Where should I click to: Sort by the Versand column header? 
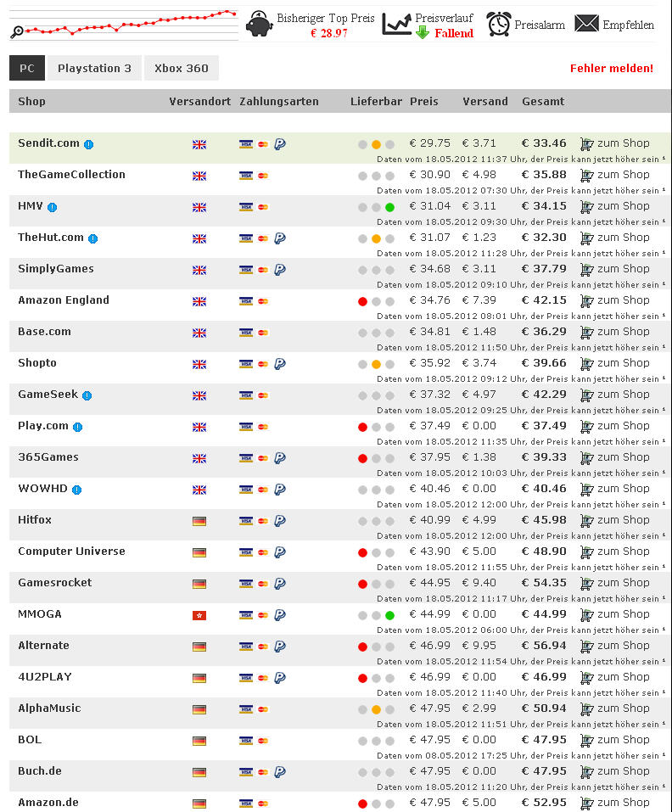pos(485,102)
